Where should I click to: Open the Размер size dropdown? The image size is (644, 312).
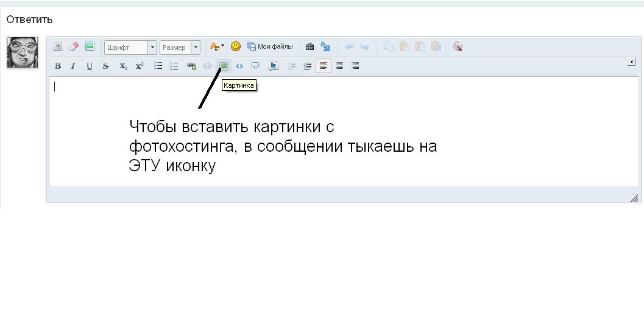pos(180,48)
